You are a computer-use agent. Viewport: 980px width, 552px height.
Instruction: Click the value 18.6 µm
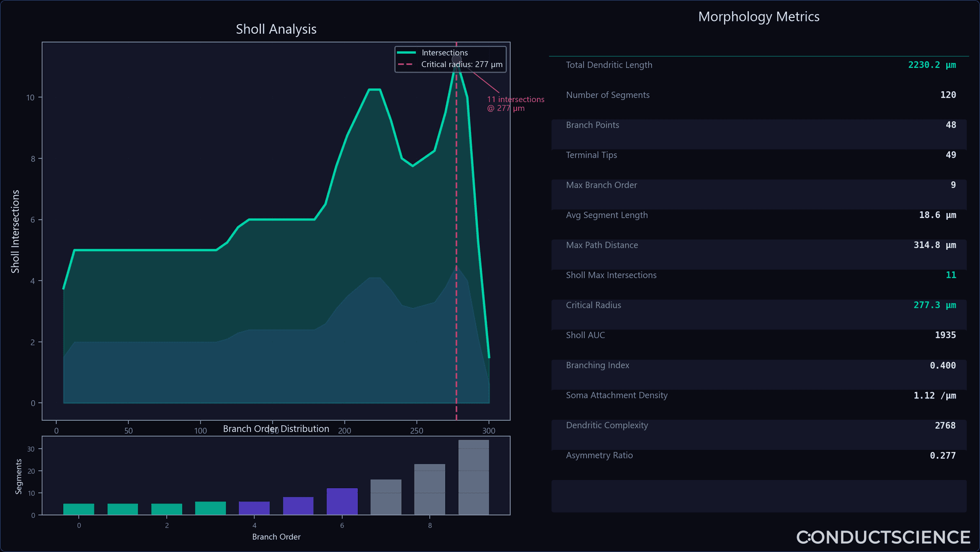click(938, 215)
